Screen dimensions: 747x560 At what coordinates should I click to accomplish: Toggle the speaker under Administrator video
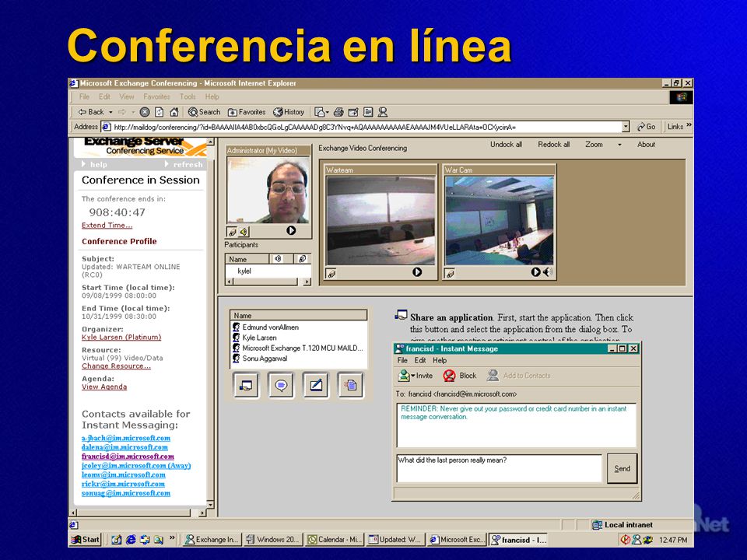[x=244, y=232]
